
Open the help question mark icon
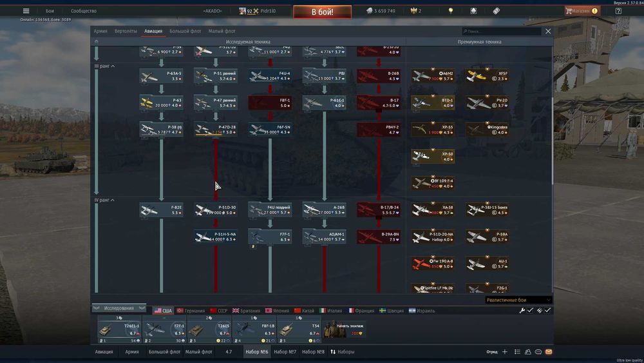tap(618, 11)
